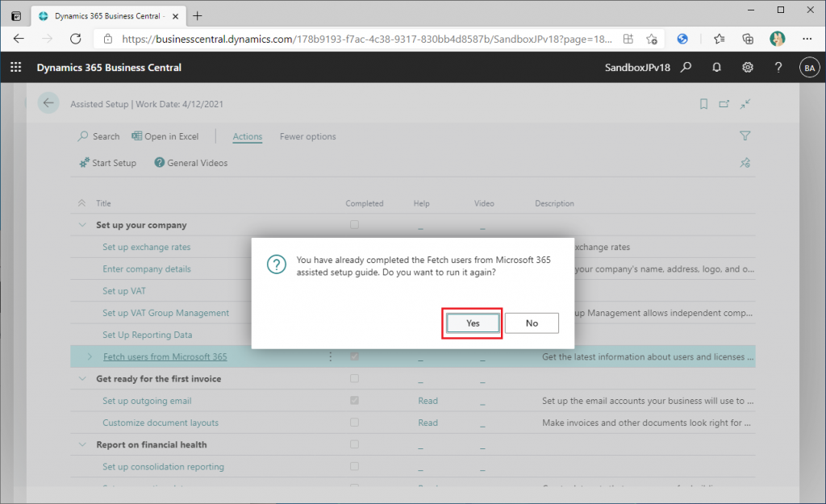Open the app launcher waffle menu
The width and height of the screenshot is (826, 504).
point(16,68)
